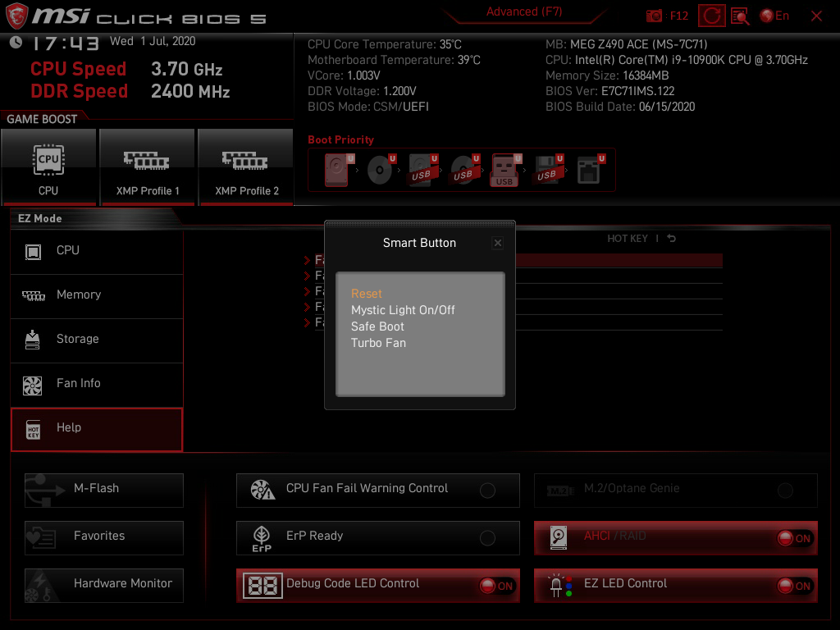Click the AHCI/RAID drive icon

[558, 537]
